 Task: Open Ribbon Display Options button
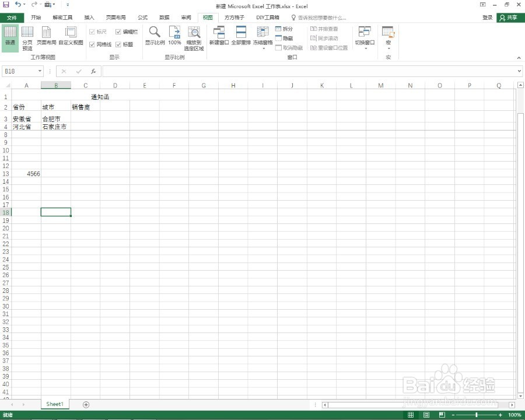[482, 5]
